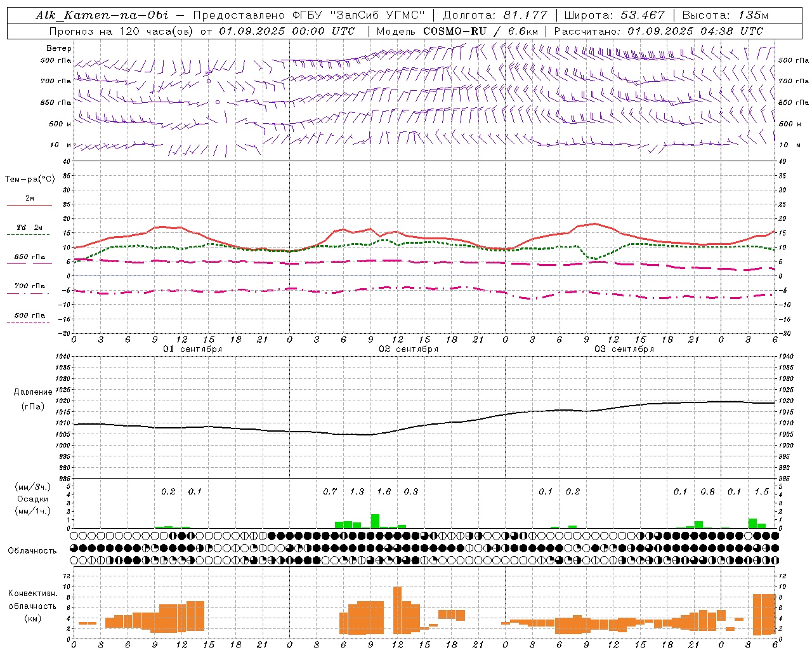Screen dimensions: 812x650
Task: Select the Осадки panel label
Action: point(33,499)
